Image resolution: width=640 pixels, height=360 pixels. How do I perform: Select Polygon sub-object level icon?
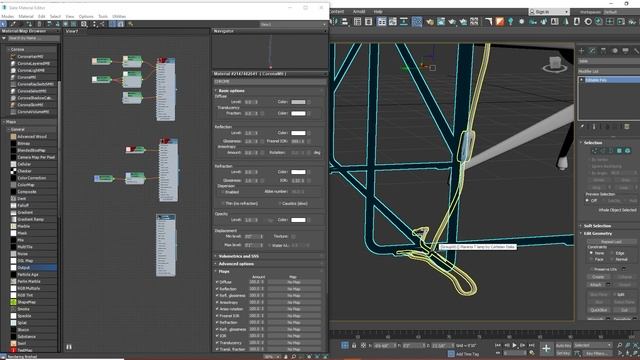coord(619,151)
